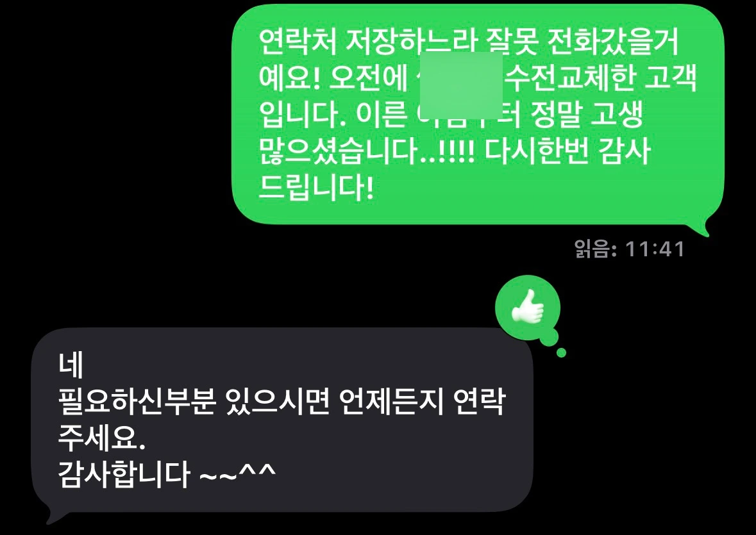Screen dimensions: 756x535
Task: Click the '예요! 오전에' text
Action: point(333,79)
